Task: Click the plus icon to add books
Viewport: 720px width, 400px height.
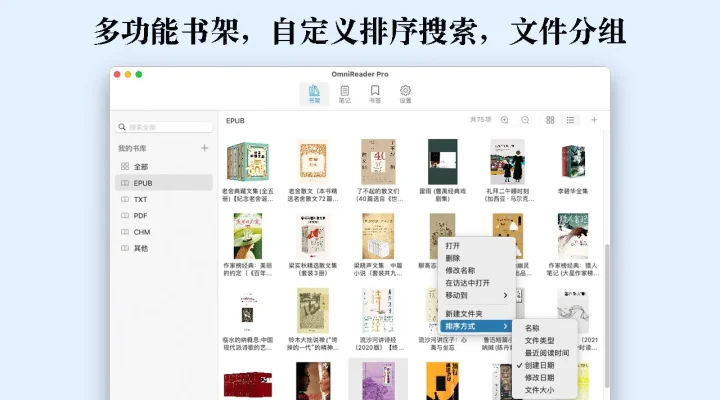Action: coord(594,120)
